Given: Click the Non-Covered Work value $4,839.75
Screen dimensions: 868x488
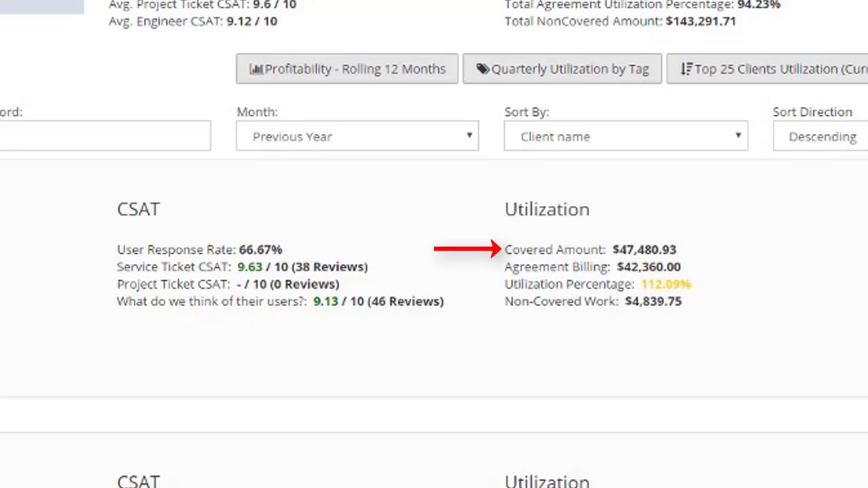Looking at the screenshot, I should click(x=653, y=302).
